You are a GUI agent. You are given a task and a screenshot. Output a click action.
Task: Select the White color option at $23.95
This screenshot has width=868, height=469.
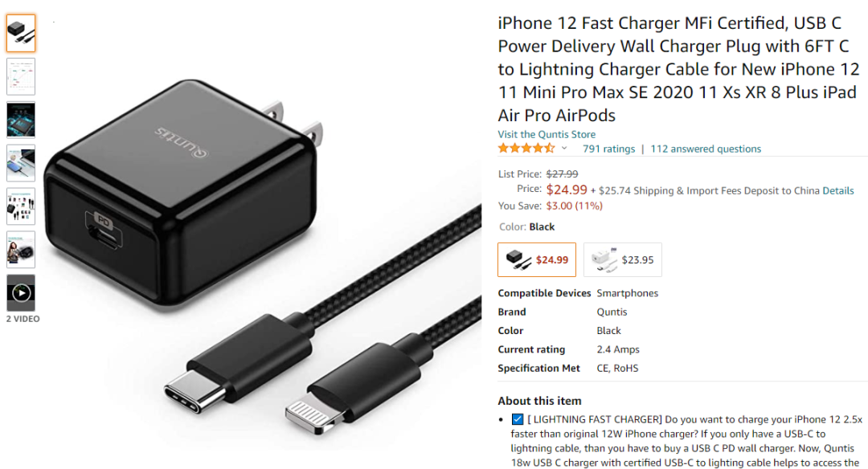point(623,259)
